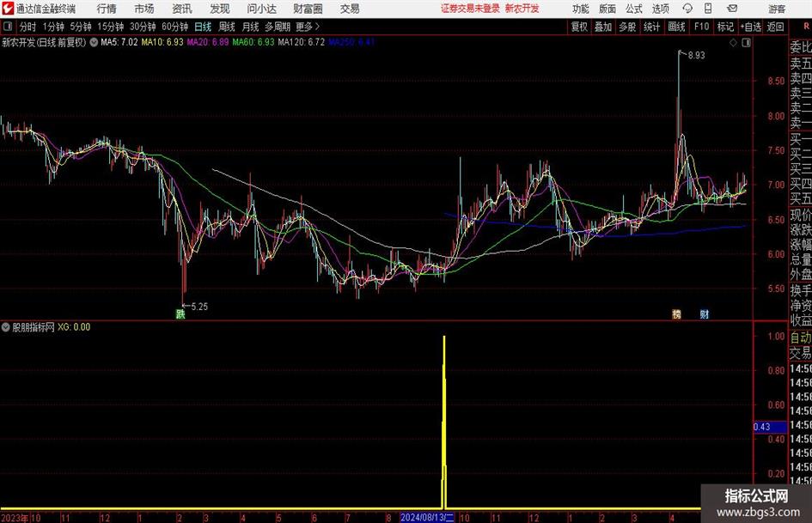Open F10 company info
812x523 pixels.
[x=702, y=27]
